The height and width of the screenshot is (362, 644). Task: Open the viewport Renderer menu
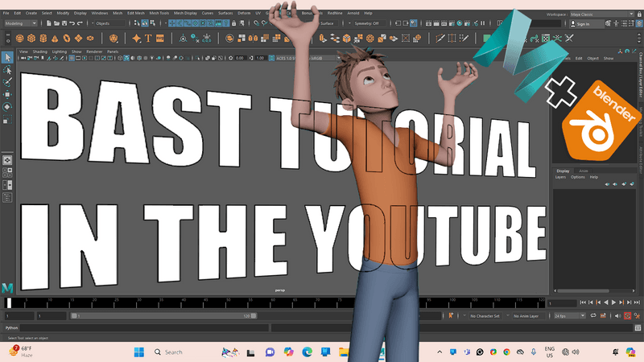click(94, 51)
